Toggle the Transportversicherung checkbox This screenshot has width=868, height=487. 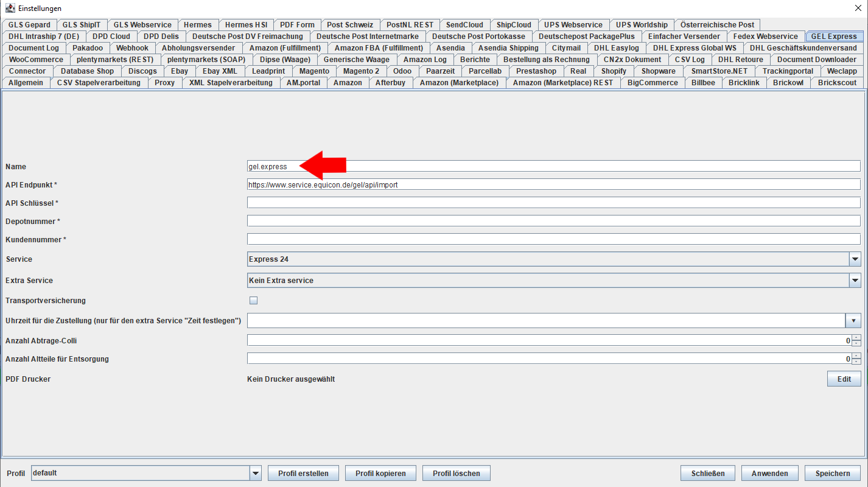click(x=254, y=300)
